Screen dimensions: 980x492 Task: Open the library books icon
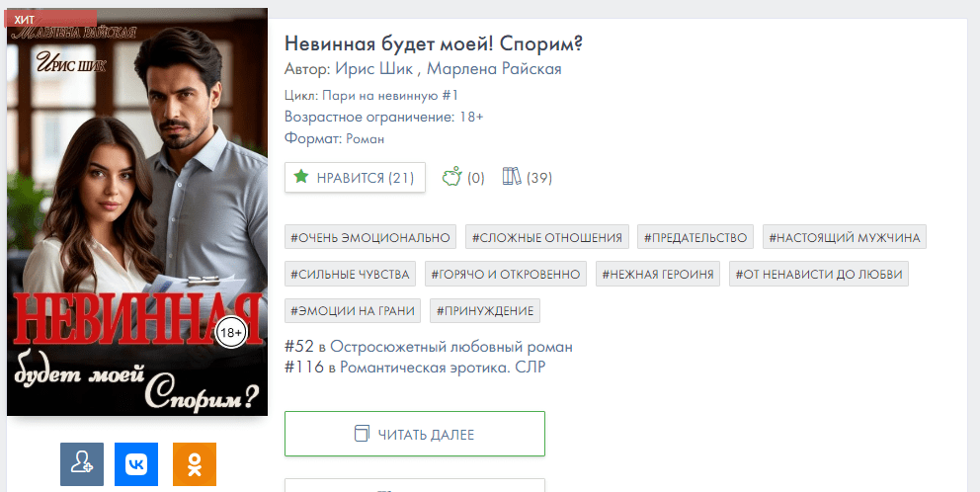click(512, 178)
